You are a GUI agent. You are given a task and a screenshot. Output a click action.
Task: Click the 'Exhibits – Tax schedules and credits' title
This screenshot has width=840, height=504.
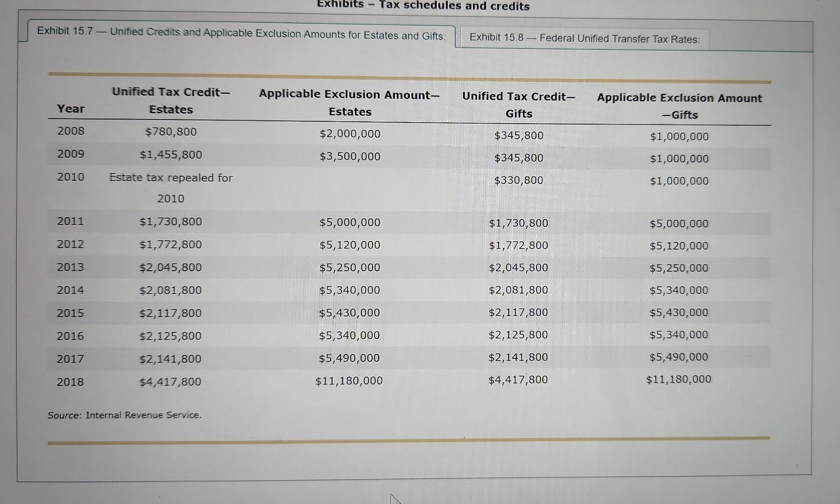coord(424,6)
